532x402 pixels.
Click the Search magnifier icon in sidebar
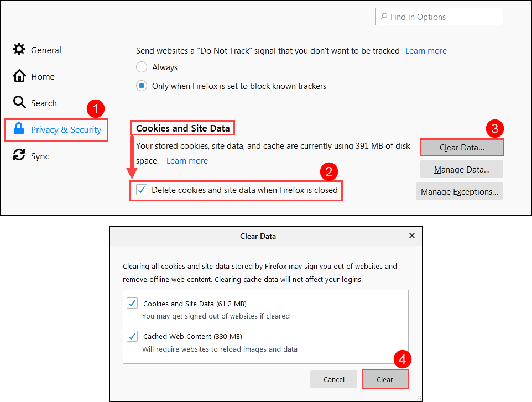19,103
